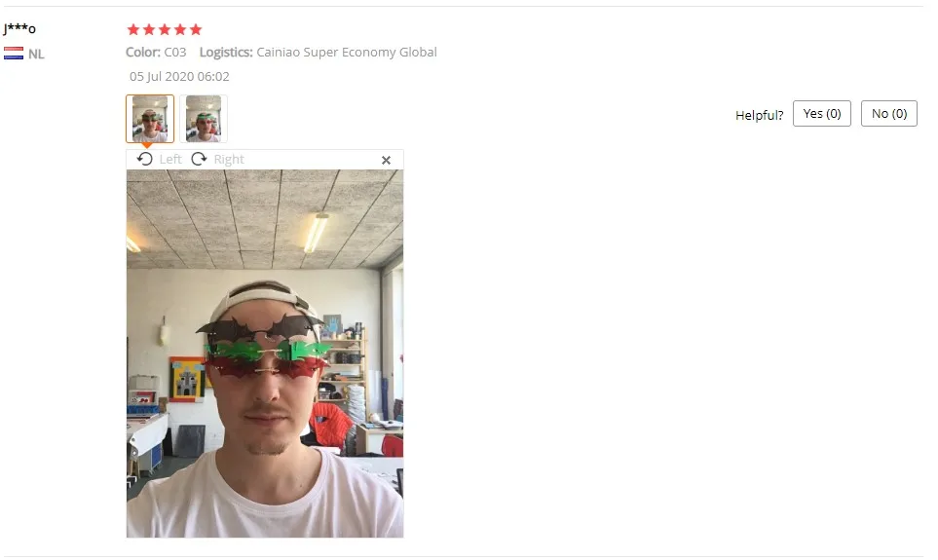Click the 'Helpful?' label
This screenshot has width=938, height=560.
pos(759,116)
